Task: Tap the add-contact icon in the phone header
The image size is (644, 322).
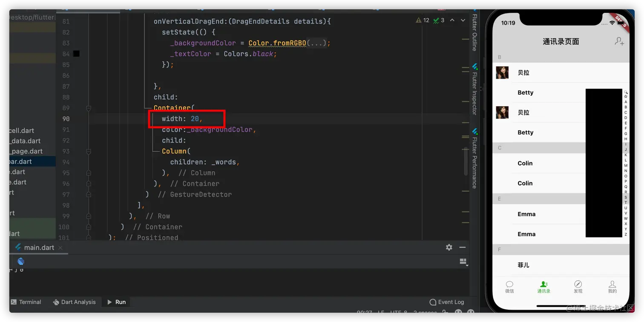Action: pyautogui.click(x=619, y=41)
